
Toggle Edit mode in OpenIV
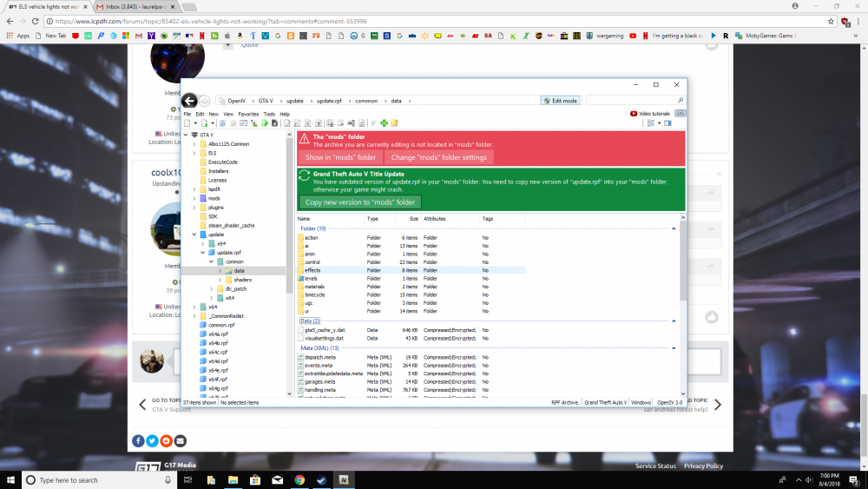pyautogui.click(x=560, y=101)
